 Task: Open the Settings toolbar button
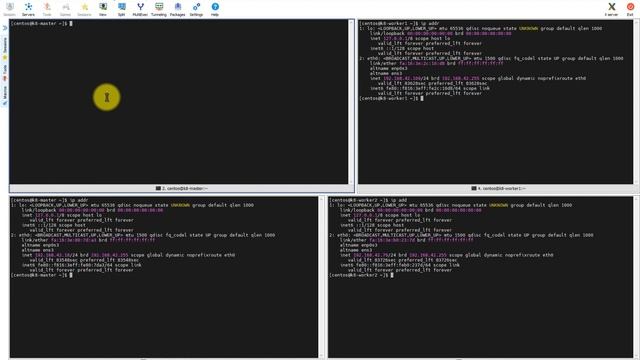click(196, 9)
